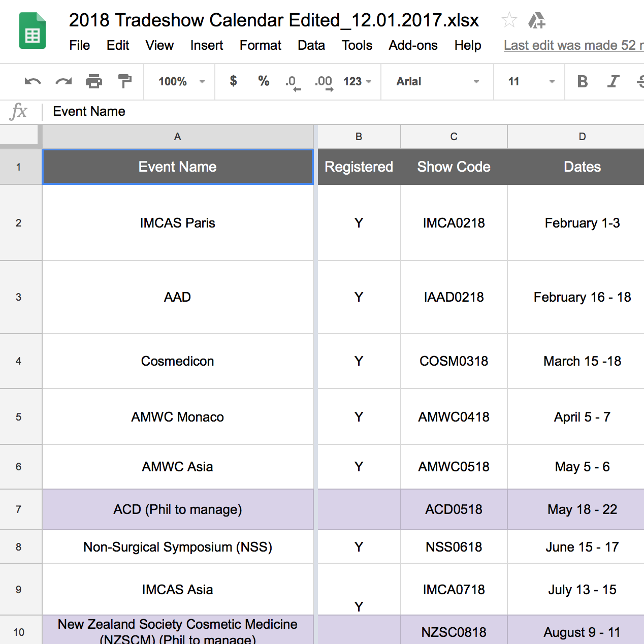This screenshot has width=644, height=644.
Task: Select the Registered header cell
Action: 359,167
